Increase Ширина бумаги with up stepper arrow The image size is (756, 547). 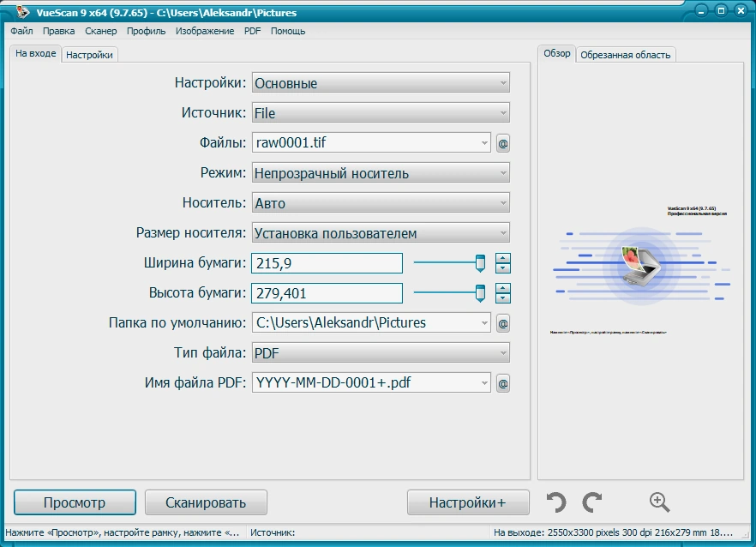(x=503, y=259)
